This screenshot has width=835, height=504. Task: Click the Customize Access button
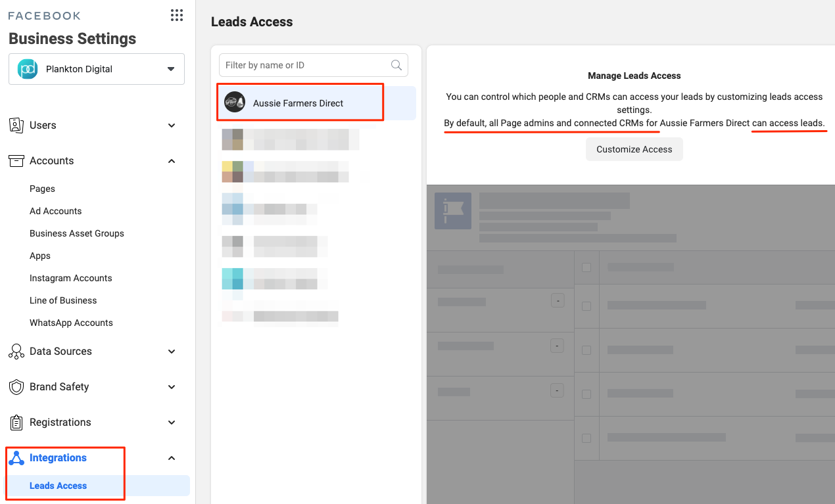tap(634, 149)
